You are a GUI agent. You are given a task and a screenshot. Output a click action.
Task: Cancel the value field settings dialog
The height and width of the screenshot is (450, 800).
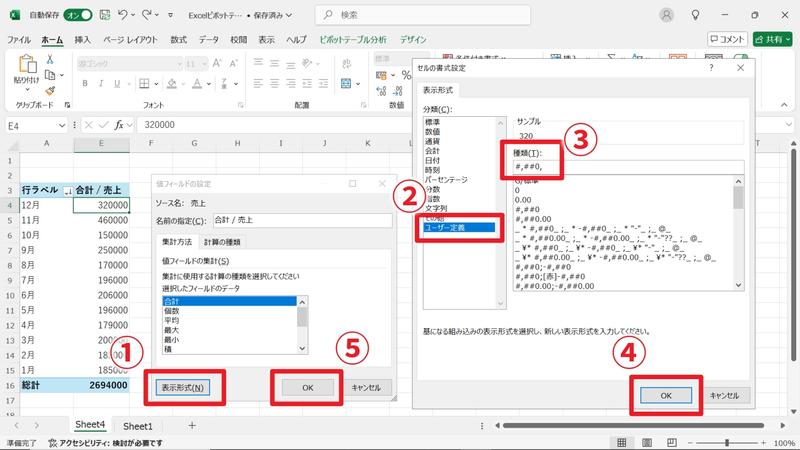[x=366, y=388]
